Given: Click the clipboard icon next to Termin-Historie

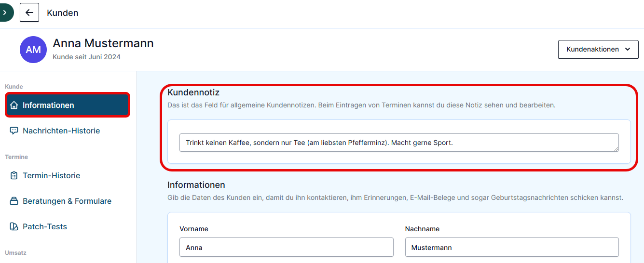Looking at the screenshot, I should 14,175.
